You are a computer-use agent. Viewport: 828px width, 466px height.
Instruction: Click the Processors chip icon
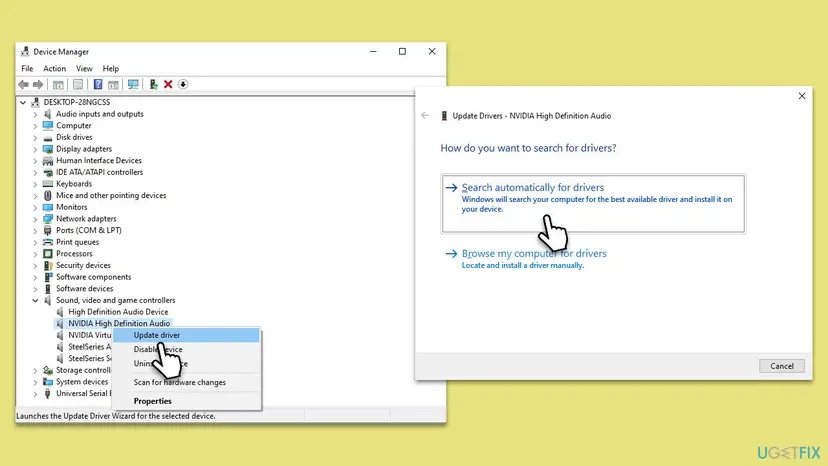pyautogui.click(x=48, y=254)
